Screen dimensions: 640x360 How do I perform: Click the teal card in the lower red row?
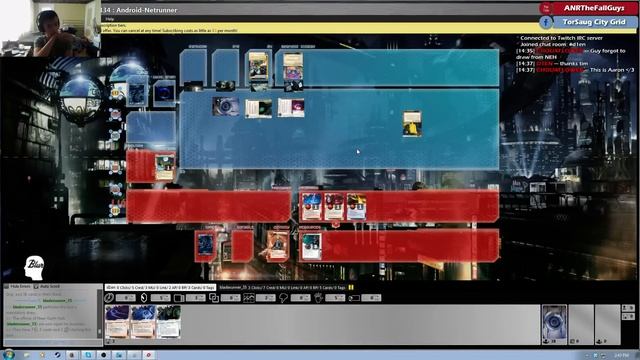pyautogui.click(x=311, y=247)
